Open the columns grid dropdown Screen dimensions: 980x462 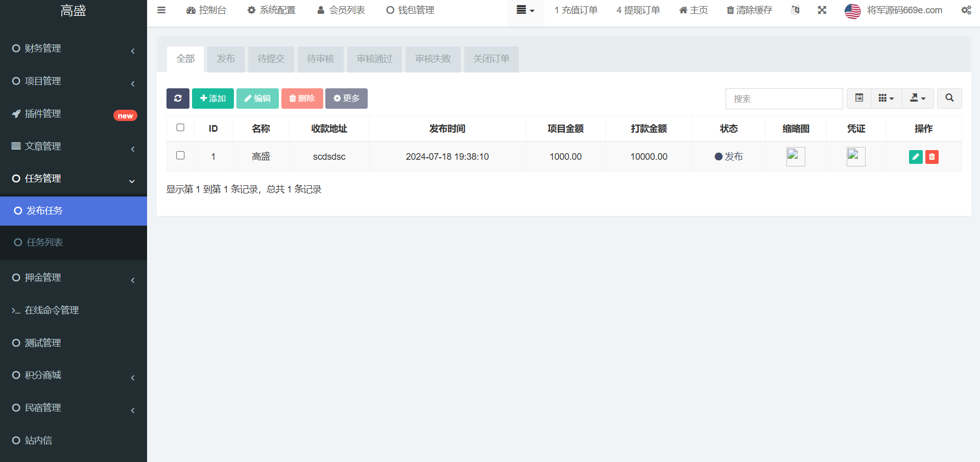(x=886, y=98)
